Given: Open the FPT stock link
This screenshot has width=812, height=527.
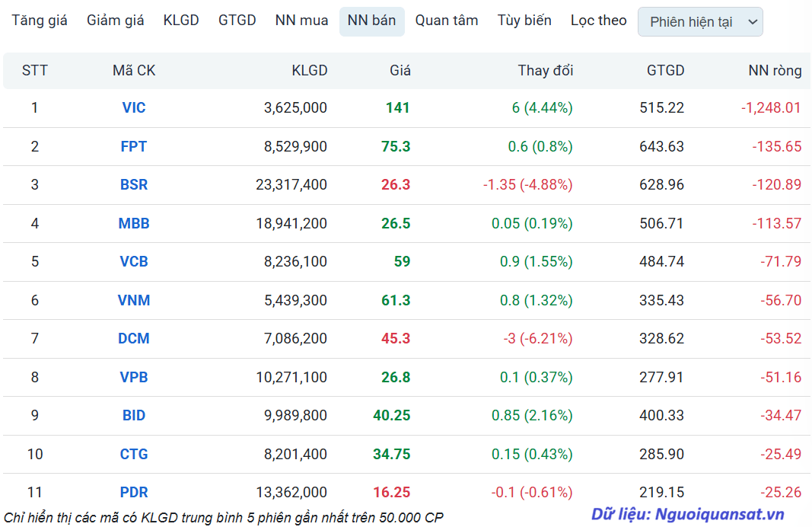Looking at the screenshot, I should [x=134, y=147].
